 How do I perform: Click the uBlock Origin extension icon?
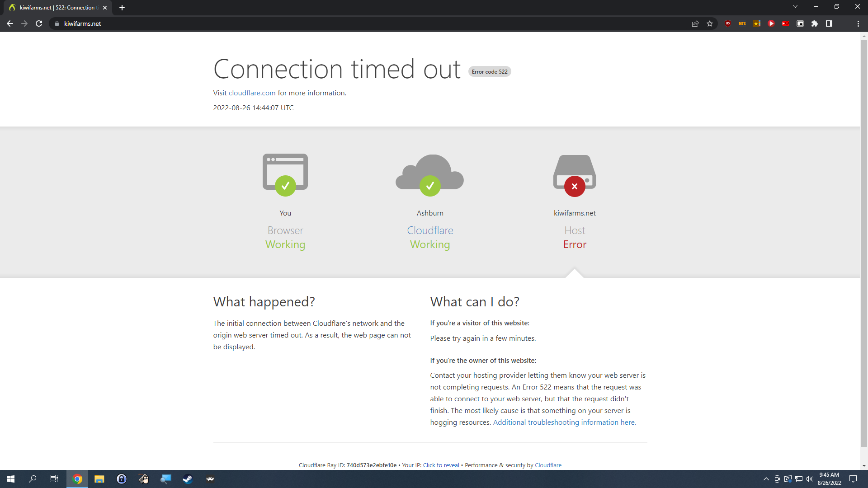(727, 23)
